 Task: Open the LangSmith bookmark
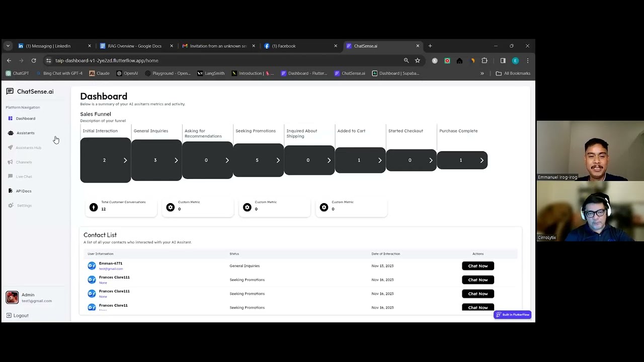click(x=211, y=73)
